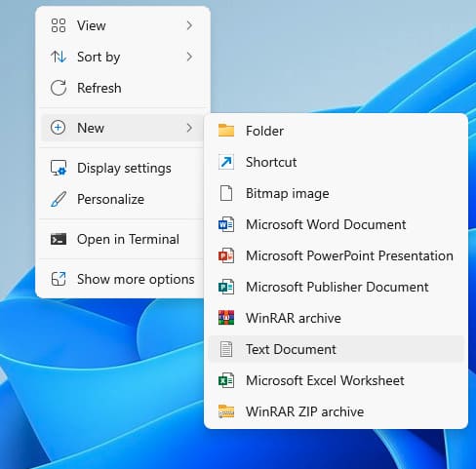The image size is (476, 469).
Task: Click the WinRAR archive books icon
Action: tap(226, 318)
